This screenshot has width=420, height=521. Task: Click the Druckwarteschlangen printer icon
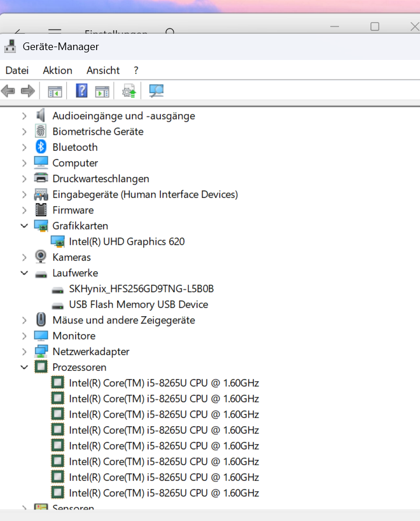coord(41,179)
